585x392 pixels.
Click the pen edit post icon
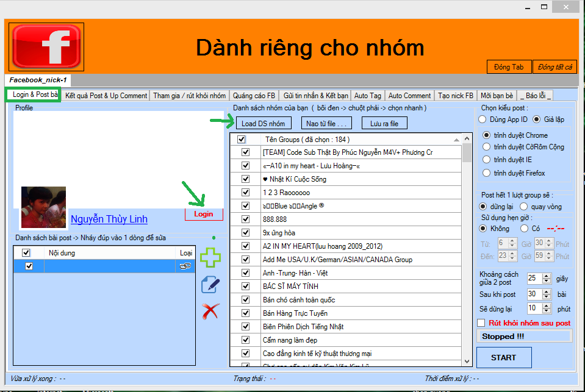210,285
